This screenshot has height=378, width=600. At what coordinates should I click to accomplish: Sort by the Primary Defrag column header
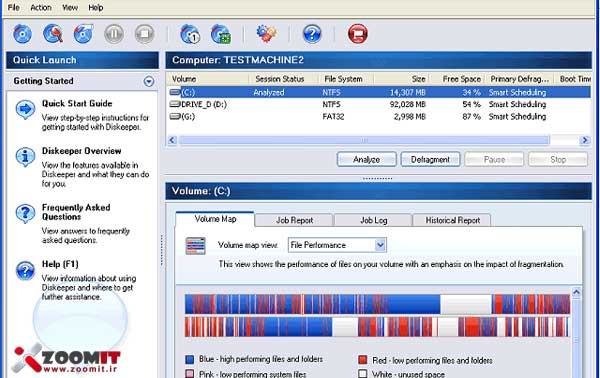click(519, 79)
